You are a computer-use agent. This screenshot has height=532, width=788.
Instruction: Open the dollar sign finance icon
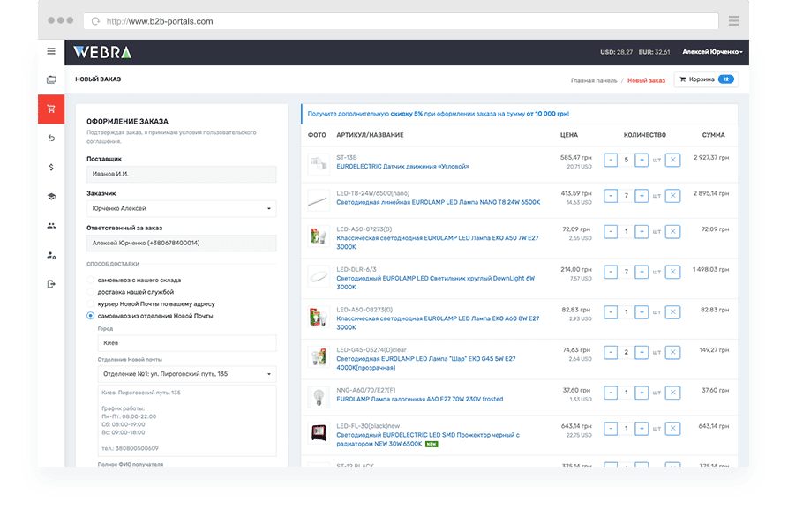pyautogui.click(x=51, y=168)
